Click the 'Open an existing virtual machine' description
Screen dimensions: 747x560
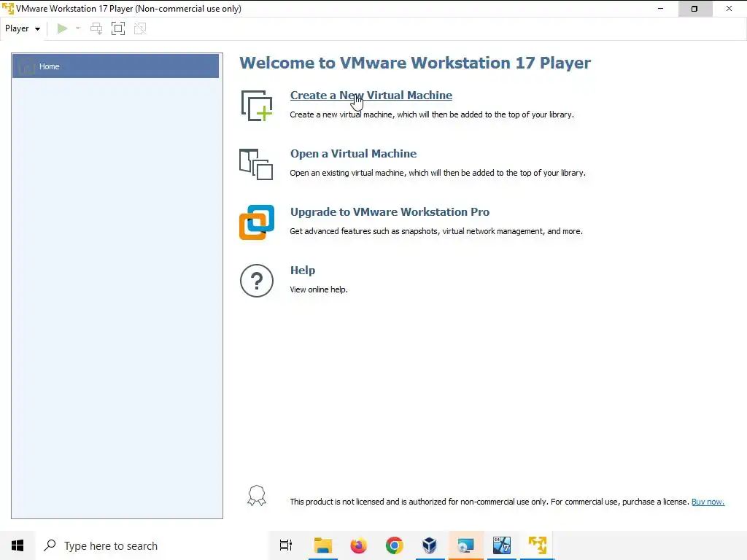pos(438,173)
